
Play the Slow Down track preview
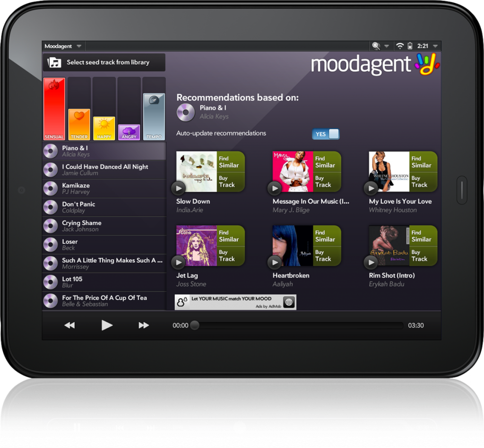pos(178,188)
